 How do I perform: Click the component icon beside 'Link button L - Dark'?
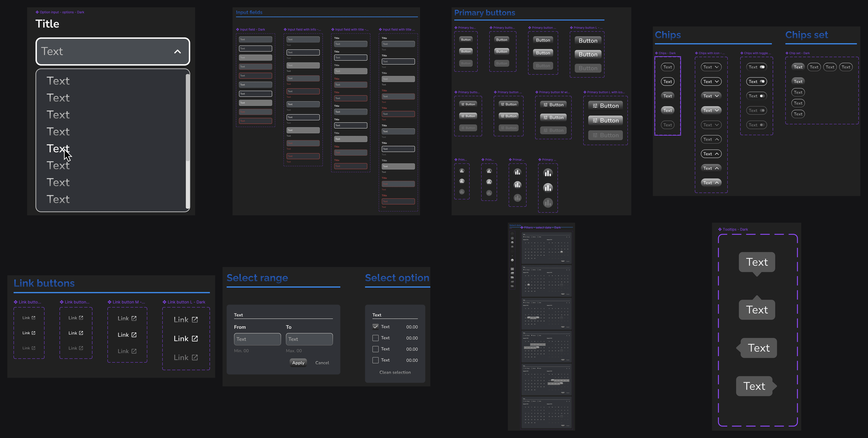click(165, 302)
